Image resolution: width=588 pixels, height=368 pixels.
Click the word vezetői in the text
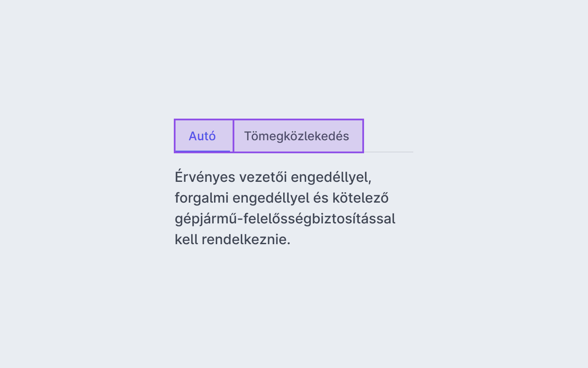point(263,177)
